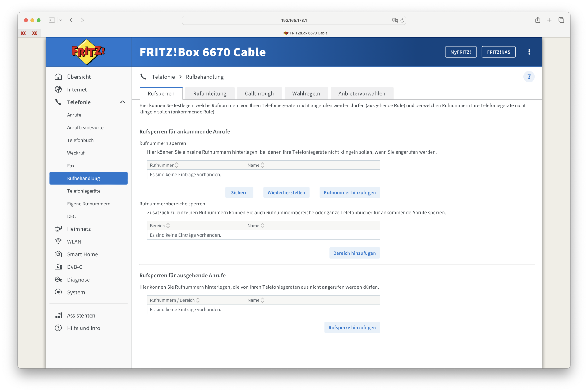Open the three-dot header menu
Image resolution: width=588 pixels, height=392 pixels.
(529, 52)
